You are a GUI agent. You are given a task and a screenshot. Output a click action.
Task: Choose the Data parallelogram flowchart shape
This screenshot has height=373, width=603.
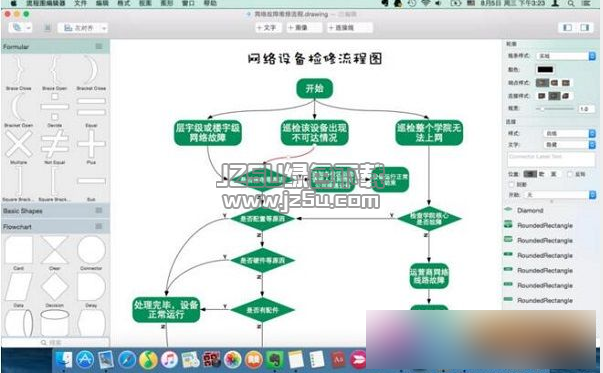pos(18,287)
